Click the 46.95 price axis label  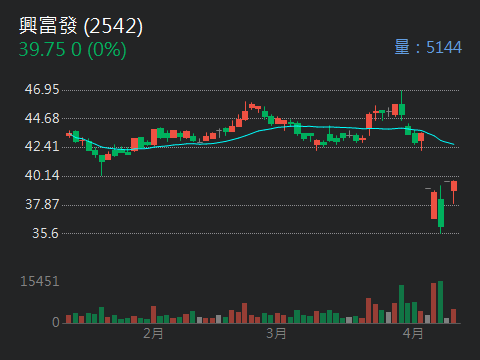[x=42, y=89]
